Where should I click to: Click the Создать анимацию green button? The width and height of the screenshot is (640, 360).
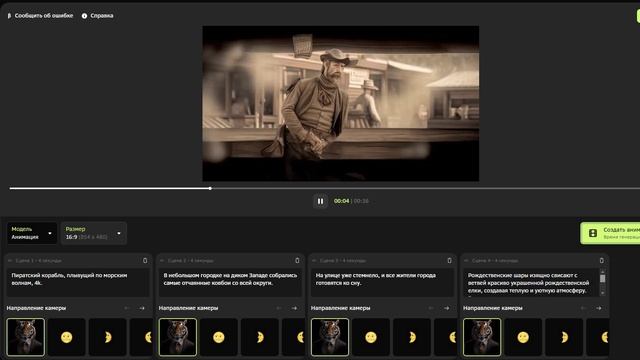point(610,233)
